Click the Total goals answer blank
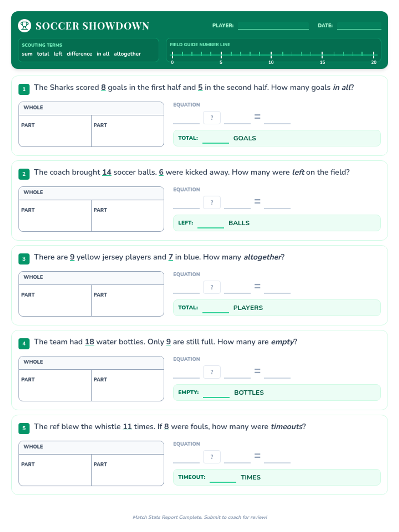This screenshot has width=399, height=532. click(216, 139)
